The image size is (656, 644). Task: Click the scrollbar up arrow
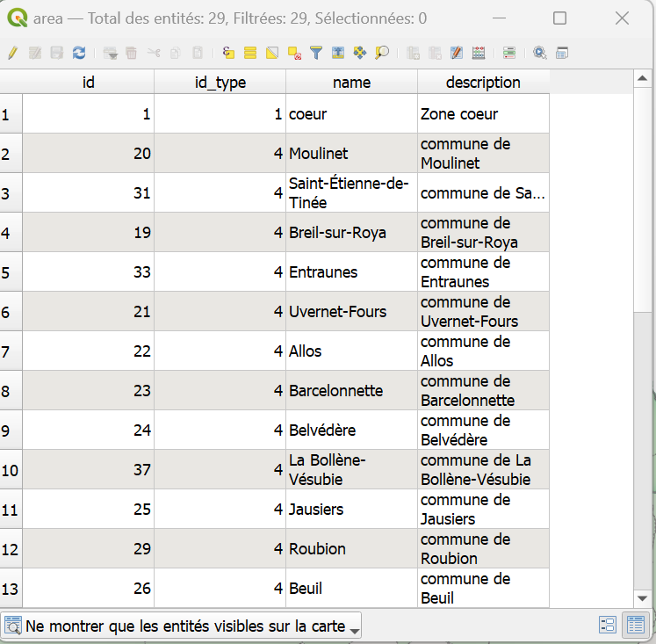click(642, 79)
